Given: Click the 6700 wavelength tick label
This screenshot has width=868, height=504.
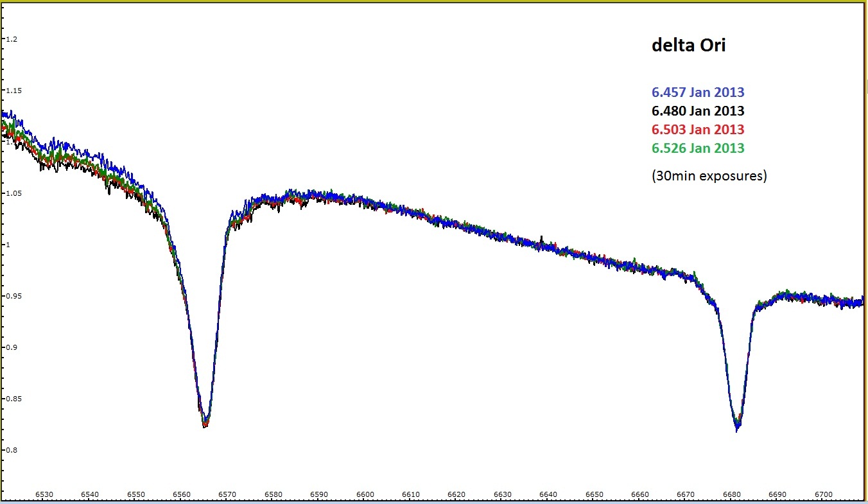Looking at the screenshot, I should click(x=824, y=494).
